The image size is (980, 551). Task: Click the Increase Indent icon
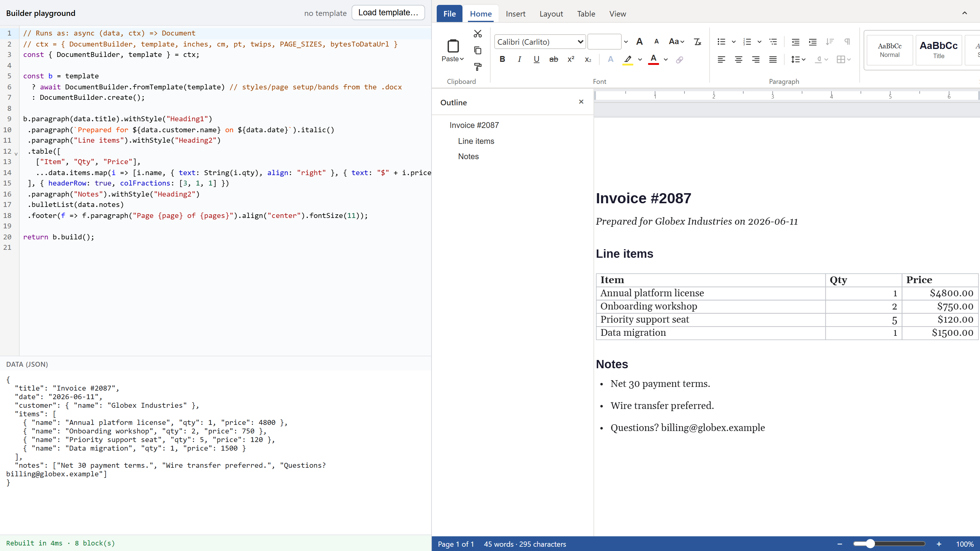point(812,41)
